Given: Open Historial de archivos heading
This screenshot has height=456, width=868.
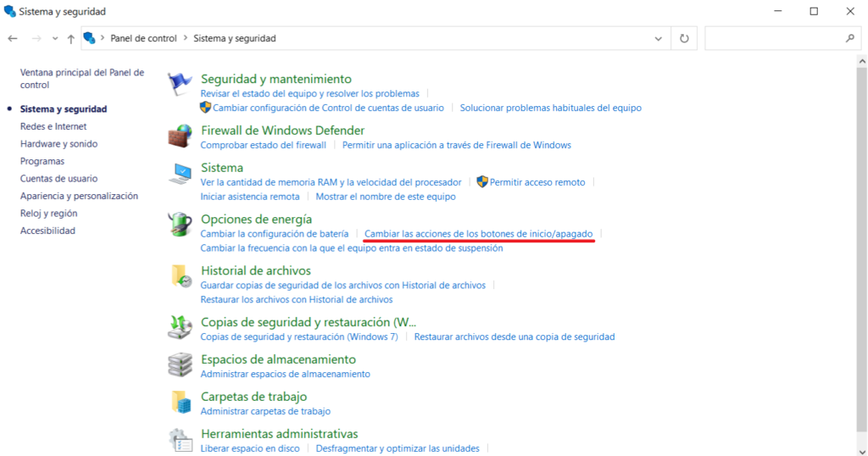Looking at the screenshot, I should [256, 270].
